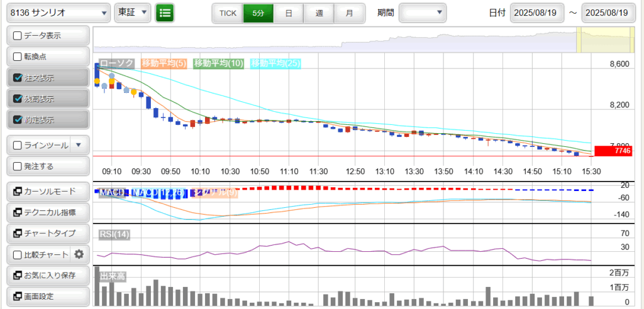Uncheck the 注文表示 checkbox
This screenshot has width=644, height=309.
[x=18, y=78]
